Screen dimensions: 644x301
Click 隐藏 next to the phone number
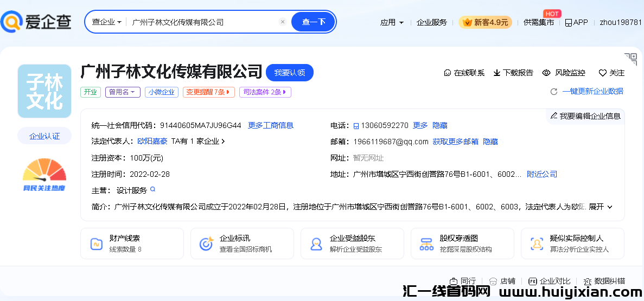coord(440,125)
